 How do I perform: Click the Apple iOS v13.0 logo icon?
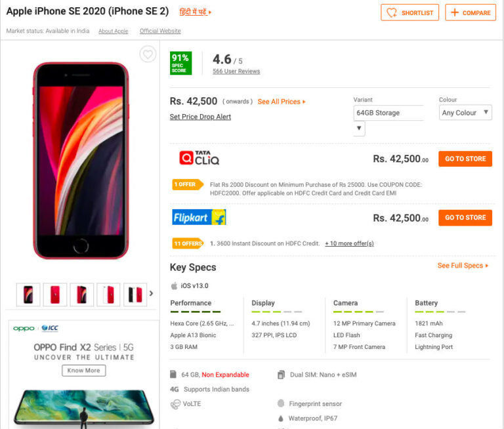click(174, 286)
